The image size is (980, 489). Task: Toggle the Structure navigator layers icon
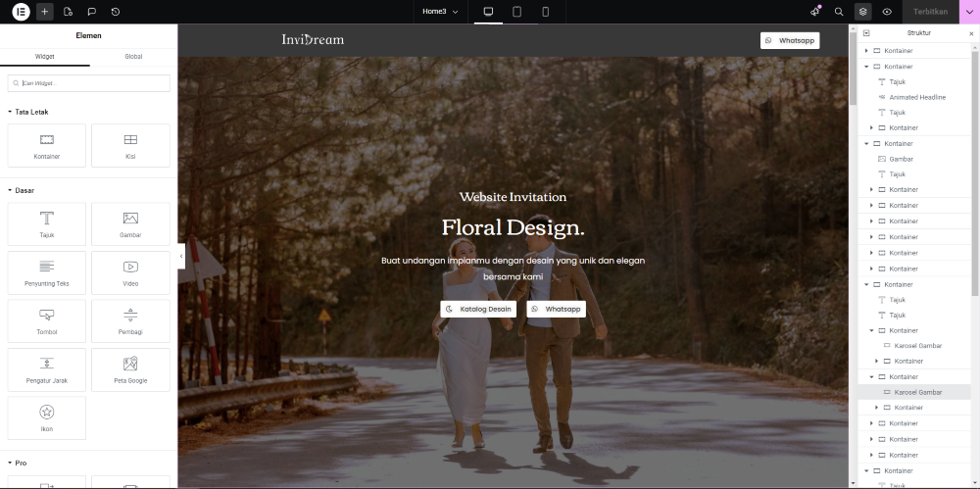pyautogui.click(x=863, y=12)
